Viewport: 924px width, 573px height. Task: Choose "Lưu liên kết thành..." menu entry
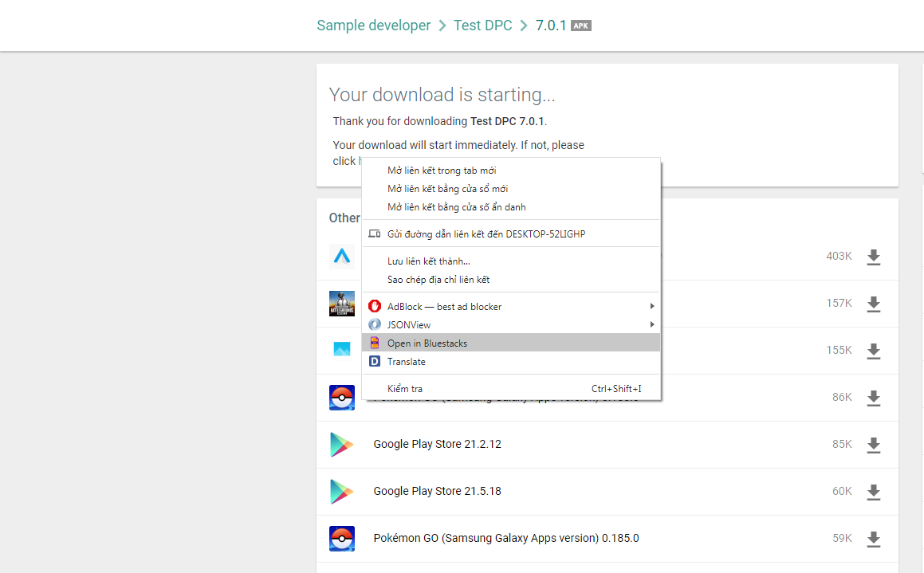pyautogui.click(x=511, y=261)
